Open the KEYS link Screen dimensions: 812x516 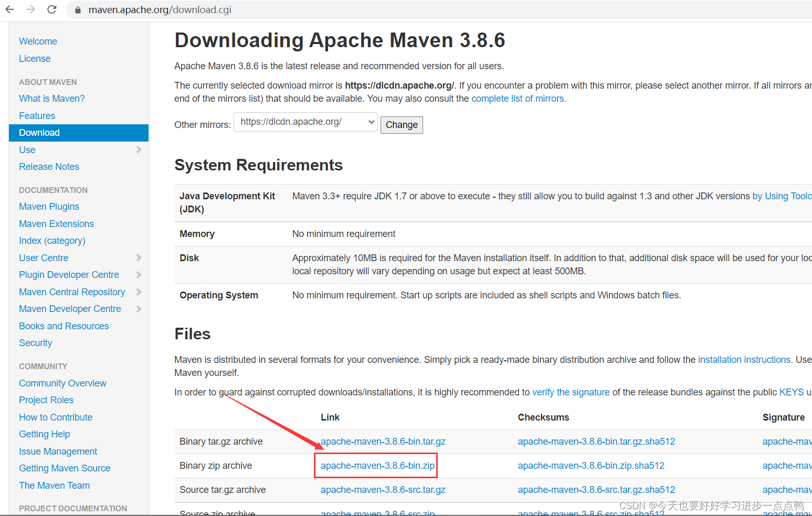tap(792, 392)
